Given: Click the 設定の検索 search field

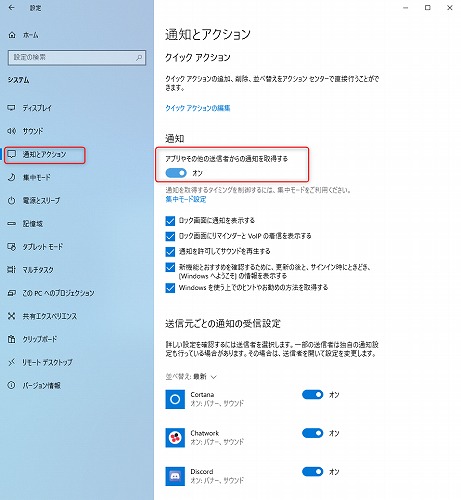Looking at the screenshot, I should [77, 58].
